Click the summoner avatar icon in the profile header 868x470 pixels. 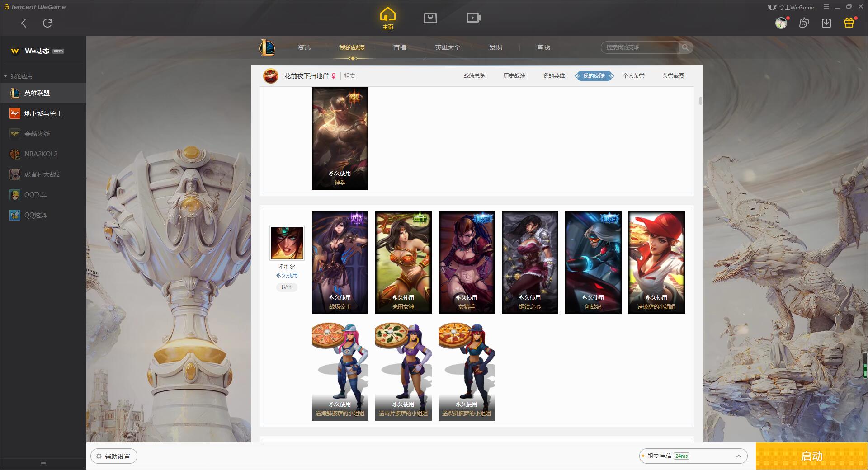271,76
